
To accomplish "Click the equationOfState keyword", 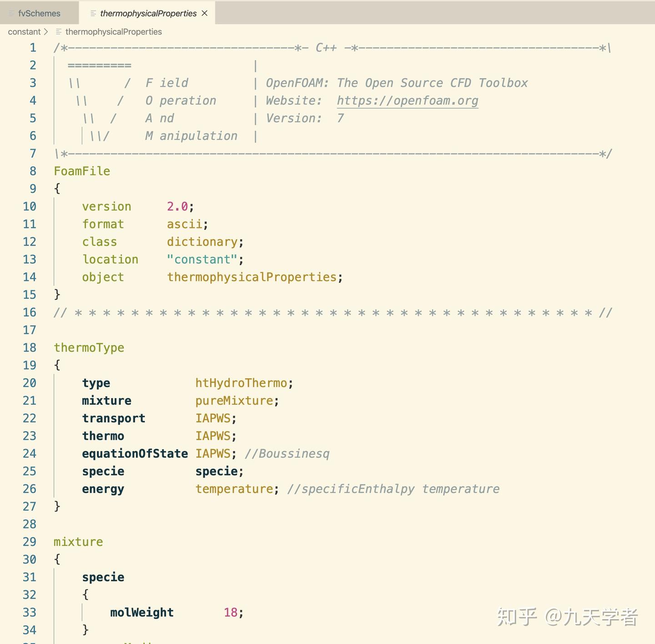I will tap(135, 454).
